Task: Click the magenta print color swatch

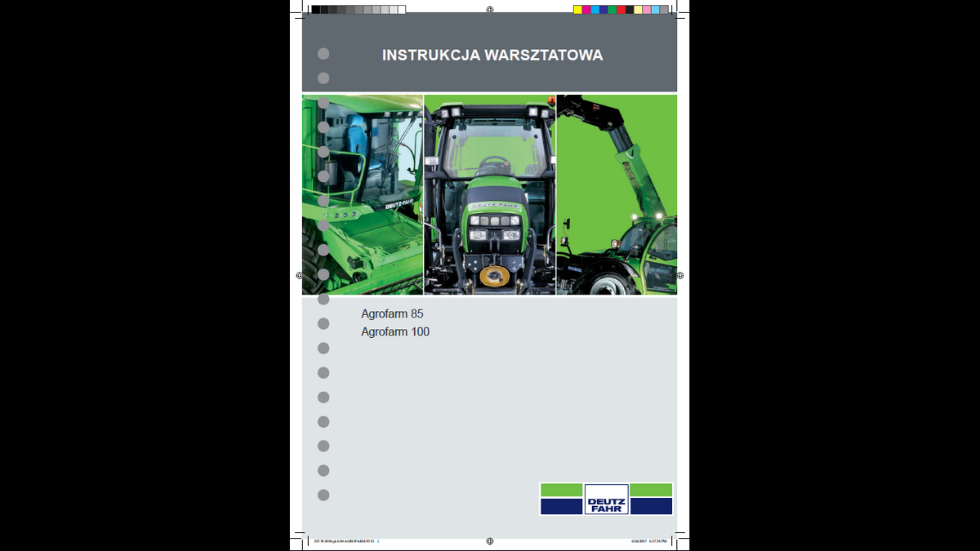Action: 586,10
